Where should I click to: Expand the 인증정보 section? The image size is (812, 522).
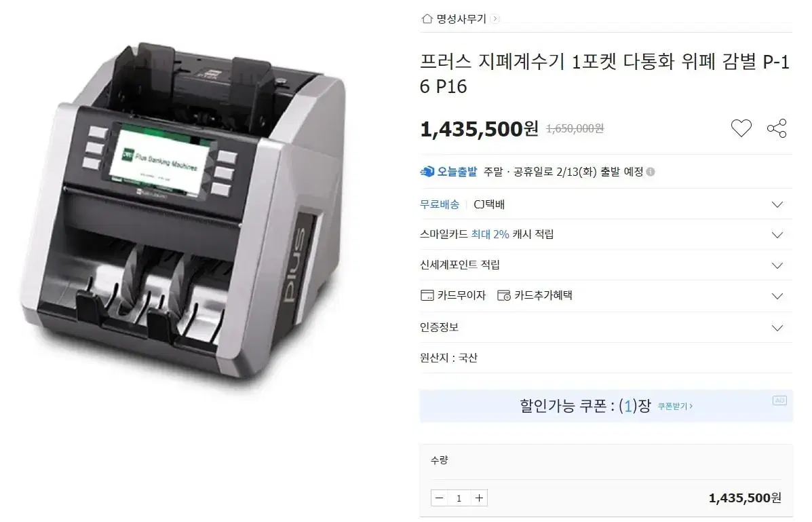pos(606,327)
